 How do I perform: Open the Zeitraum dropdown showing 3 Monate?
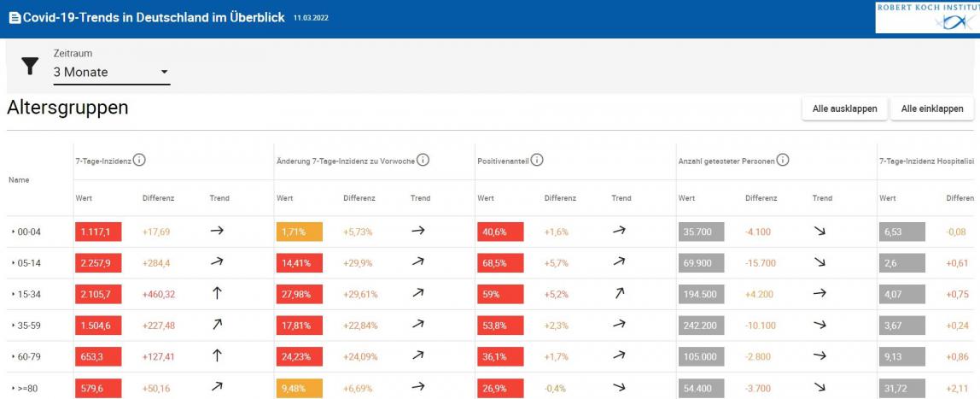[111, 73]
